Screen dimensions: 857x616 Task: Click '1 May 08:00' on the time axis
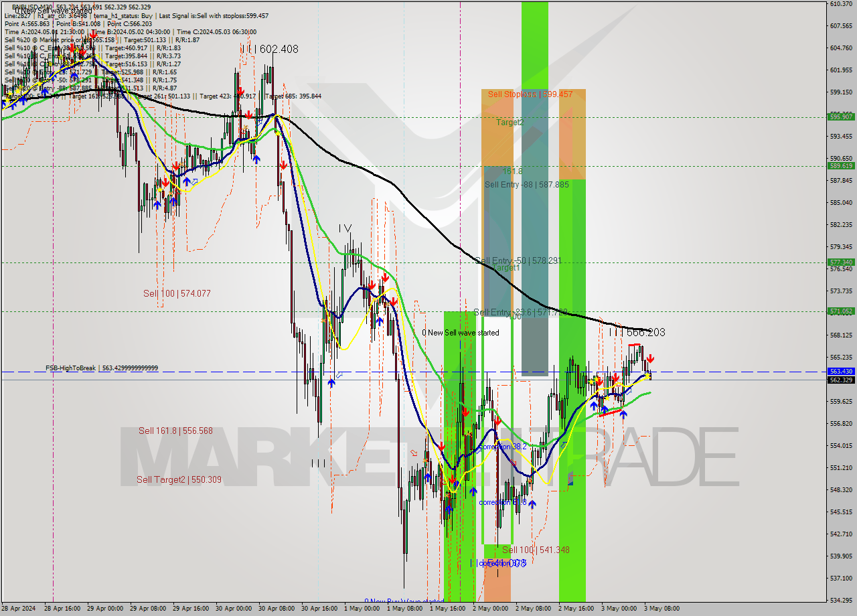pyautogui.click(x=403, y=609)
